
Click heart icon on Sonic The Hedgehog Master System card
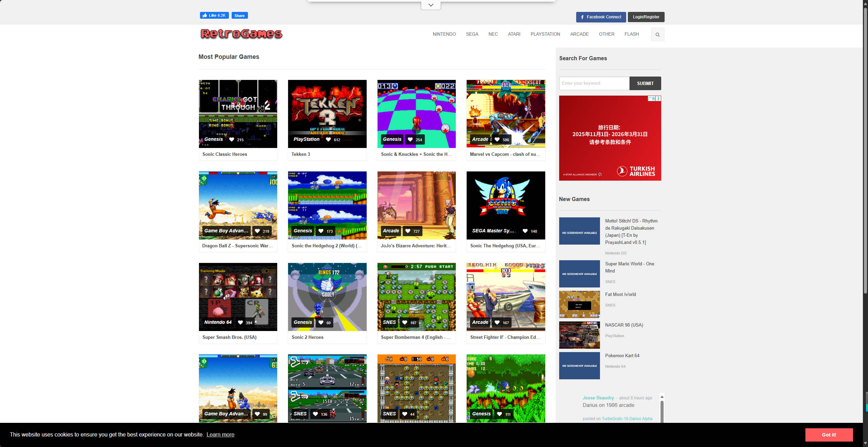point(525,231)
